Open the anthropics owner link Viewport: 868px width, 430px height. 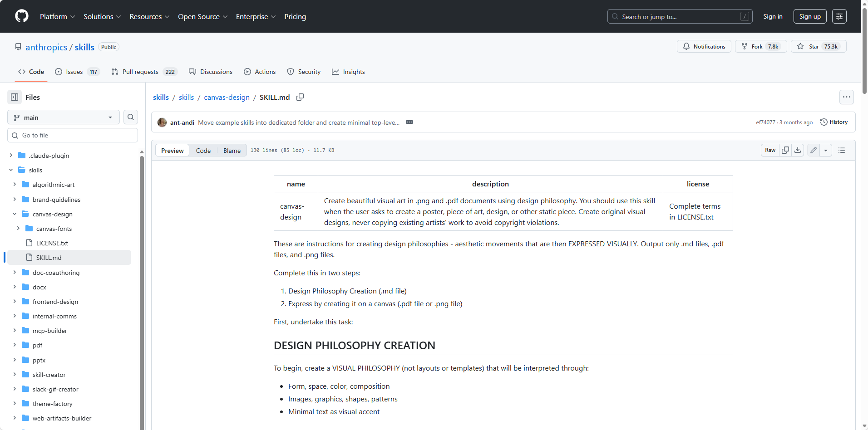coord(46,47)
